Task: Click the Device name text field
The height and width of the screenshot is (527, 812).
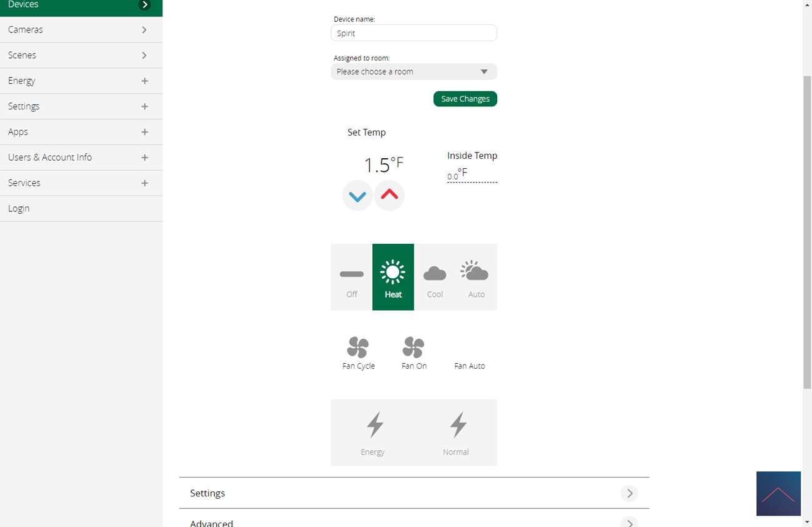Action: coord(413,33)
